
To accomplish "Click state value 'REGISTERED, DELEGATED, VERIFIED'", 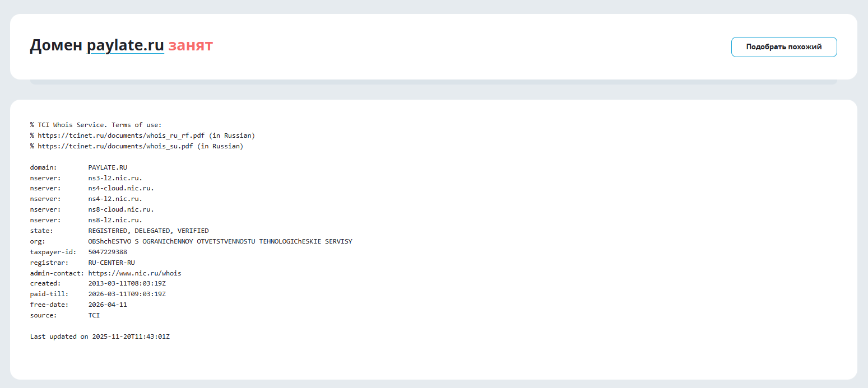I will [148, 231].
